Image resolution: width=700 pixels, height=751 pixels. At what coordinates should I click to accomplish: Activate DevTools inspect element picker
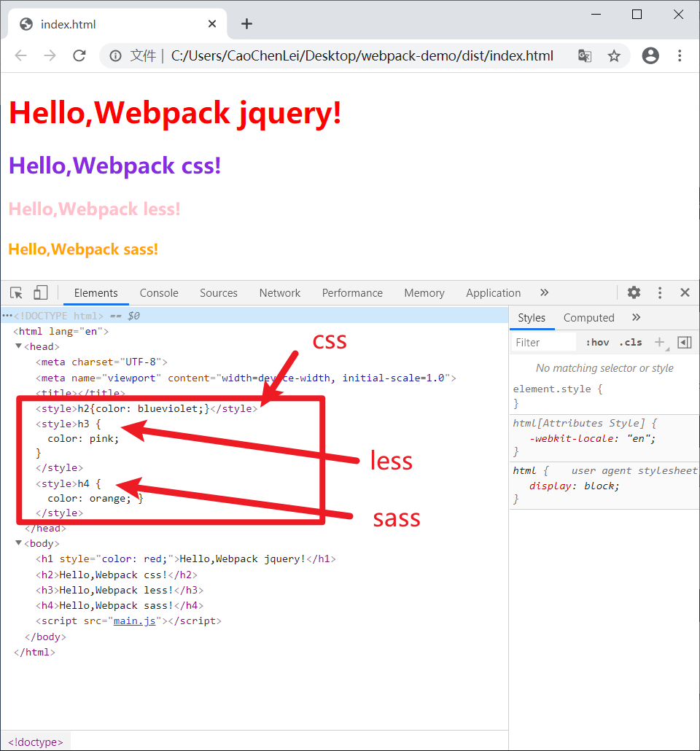click(x=16, y=292)
